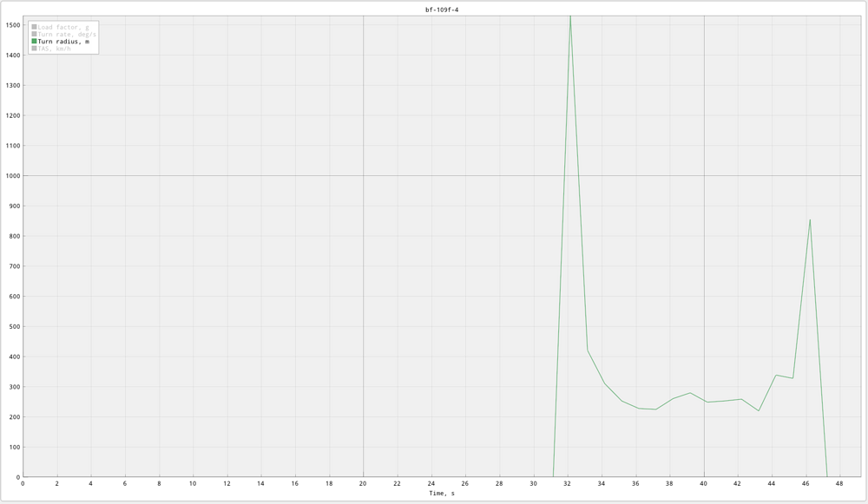Click the 40 tick on time axis

pos(704,484)
